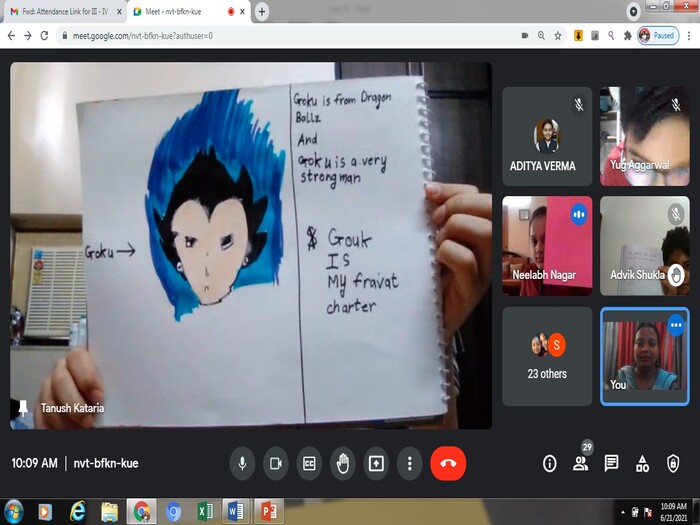Click the Yug Aggarwal video tile
The image size is (700, 525).
645,136
